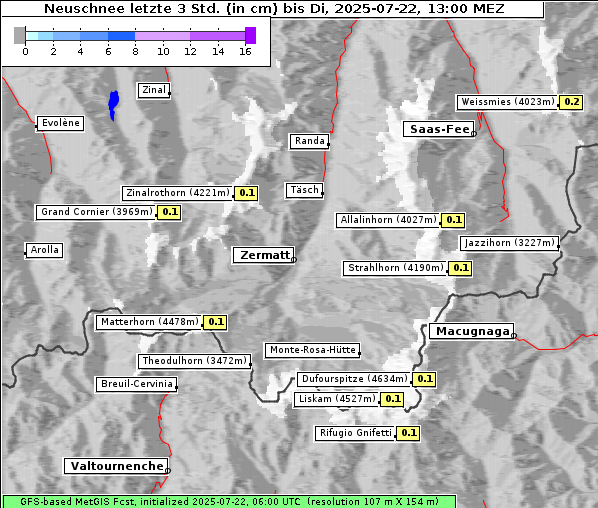The height and width of the screenshot is (508, 598).
Task: Click Dufourspitze's 0.1 snowfall value
Action: [424, 379]
